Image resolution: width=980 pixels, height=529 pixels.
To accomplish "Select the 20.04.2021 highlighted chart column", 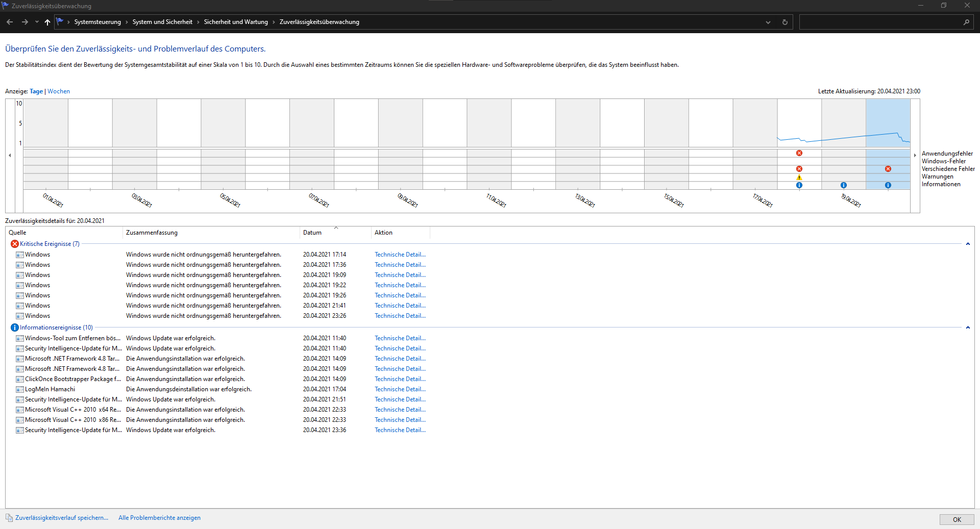I will click(888, 144).
